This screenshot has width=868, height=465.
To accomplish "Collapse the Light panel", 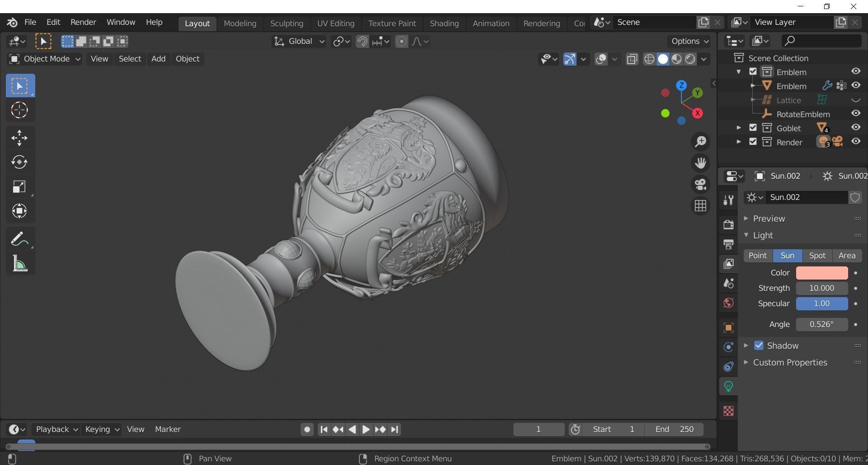I will pyautogui.click(x=746, y=235).
